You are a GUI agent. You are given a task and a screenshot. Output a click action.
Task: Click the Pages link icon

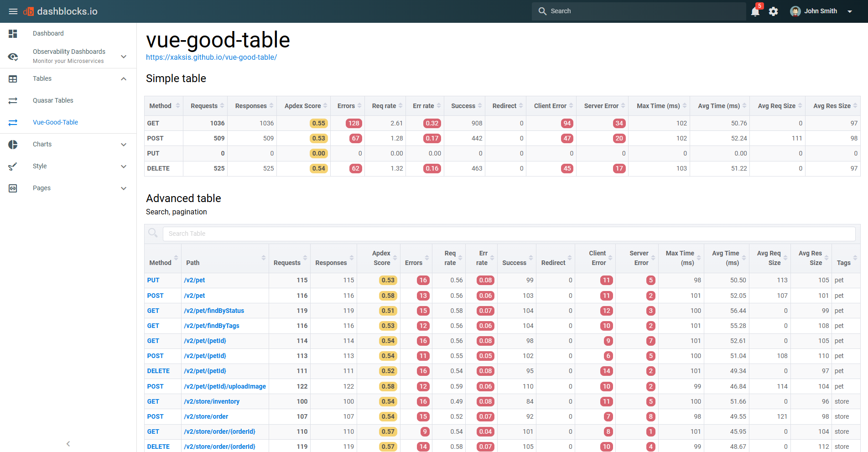coord(13,188)
